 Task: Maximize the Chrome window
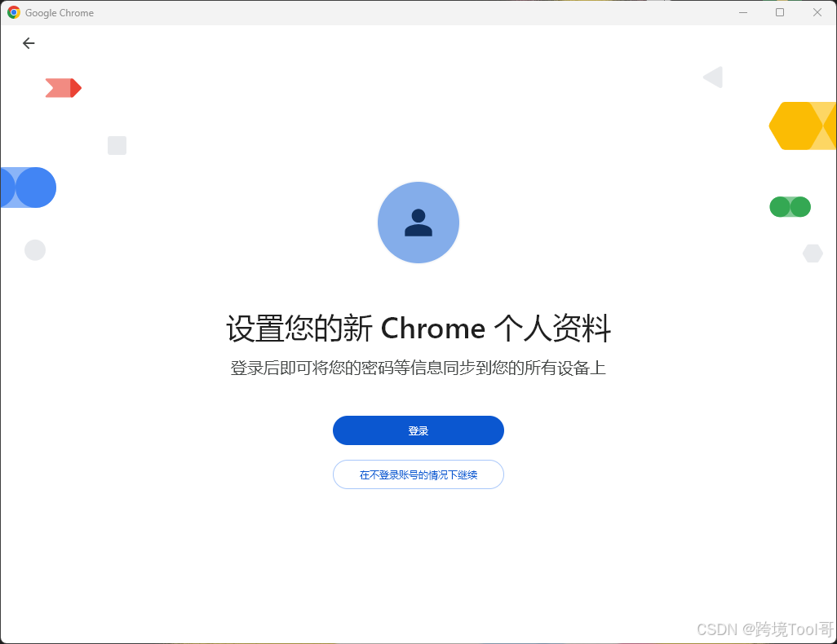pos(780,12)
